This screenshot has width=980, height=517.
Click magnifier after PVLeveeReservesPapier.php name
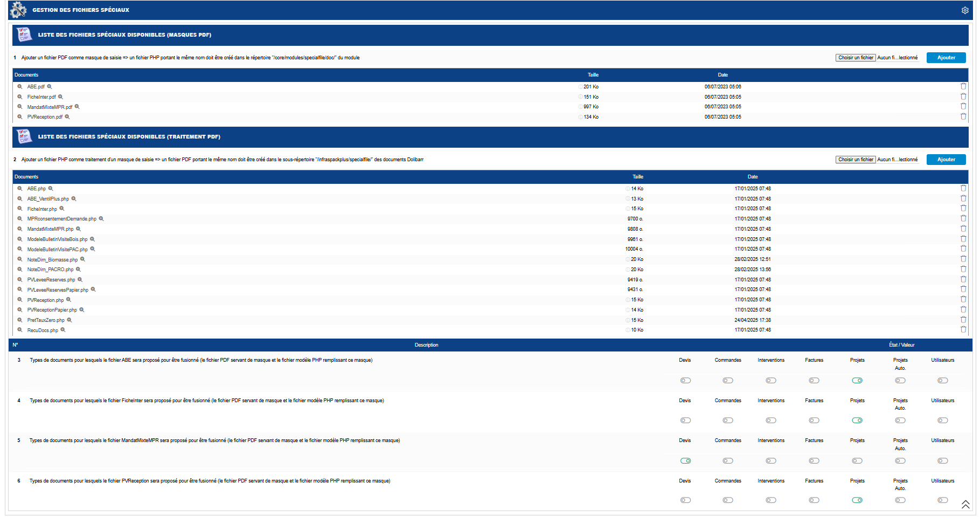[93, 289]
